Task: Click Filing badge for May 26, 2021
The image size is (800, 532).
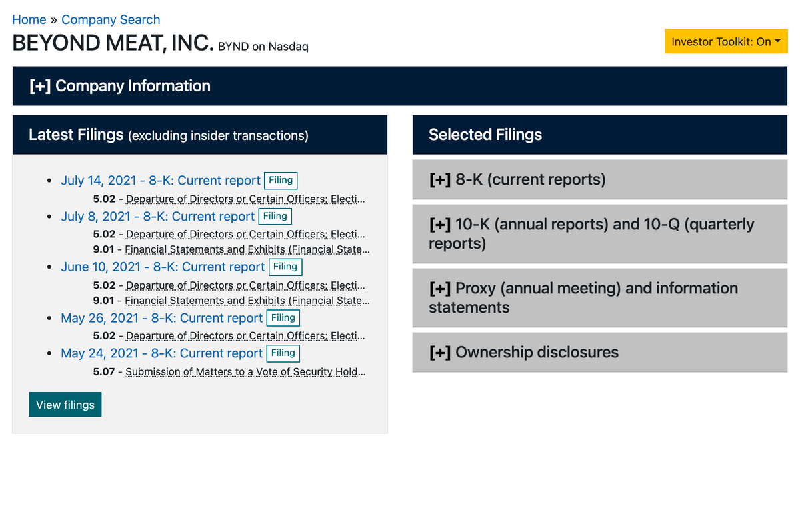Action: coord(283,318)
